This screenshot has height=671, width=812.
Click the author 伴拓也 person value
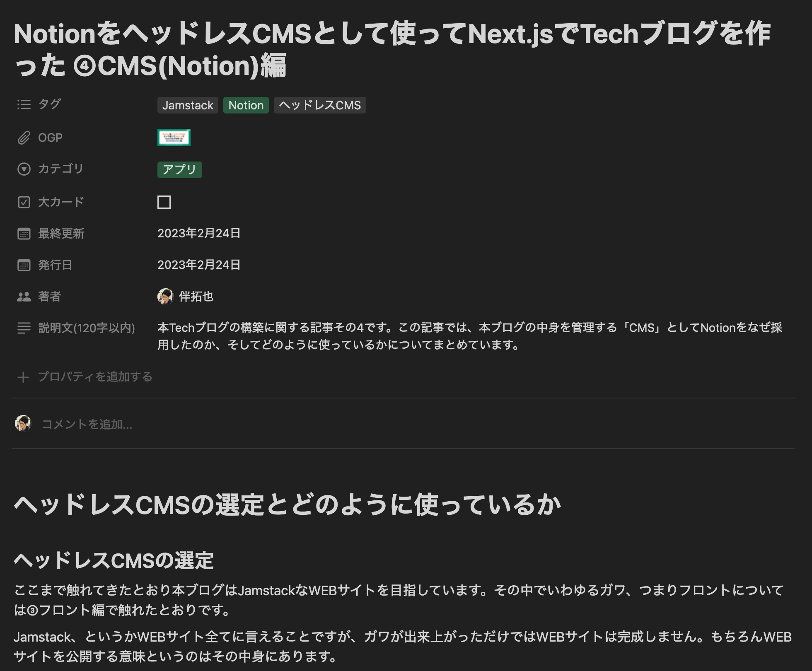pyautogui.click(x=196, y=297)
